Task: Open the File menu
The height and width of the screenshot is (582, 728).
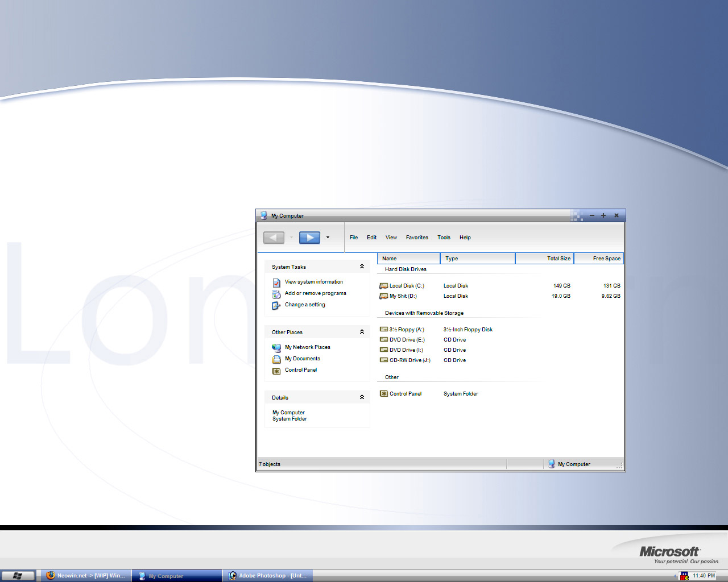Action: coord(354,238)
